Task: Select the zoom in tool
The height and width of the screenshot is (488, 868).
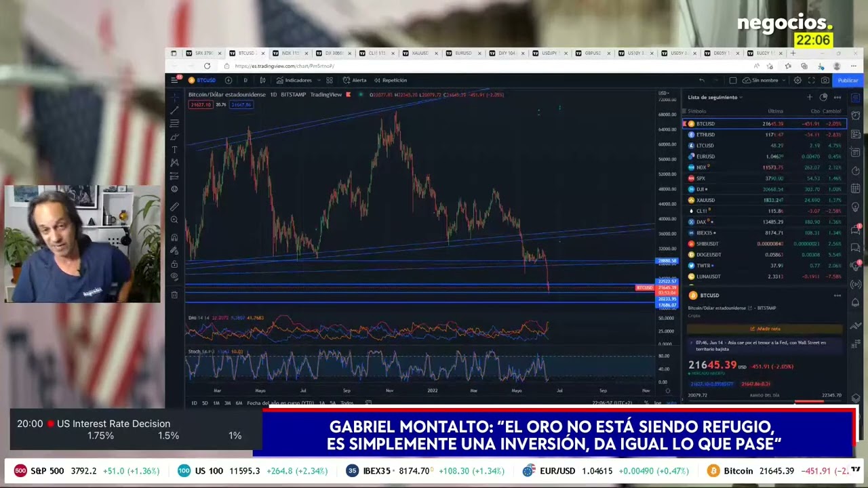Action: coord(174,220)
